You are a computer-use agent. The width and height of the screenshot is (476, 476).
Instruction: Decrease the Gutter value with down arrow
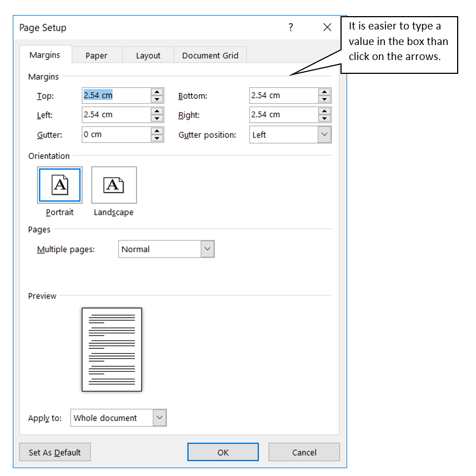coord(157,138)
